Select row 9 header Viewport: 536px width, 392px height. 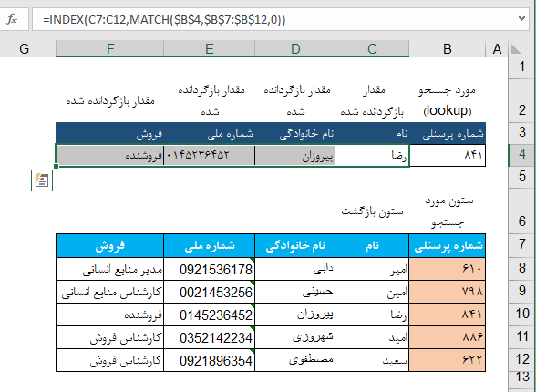coord(522,291)
